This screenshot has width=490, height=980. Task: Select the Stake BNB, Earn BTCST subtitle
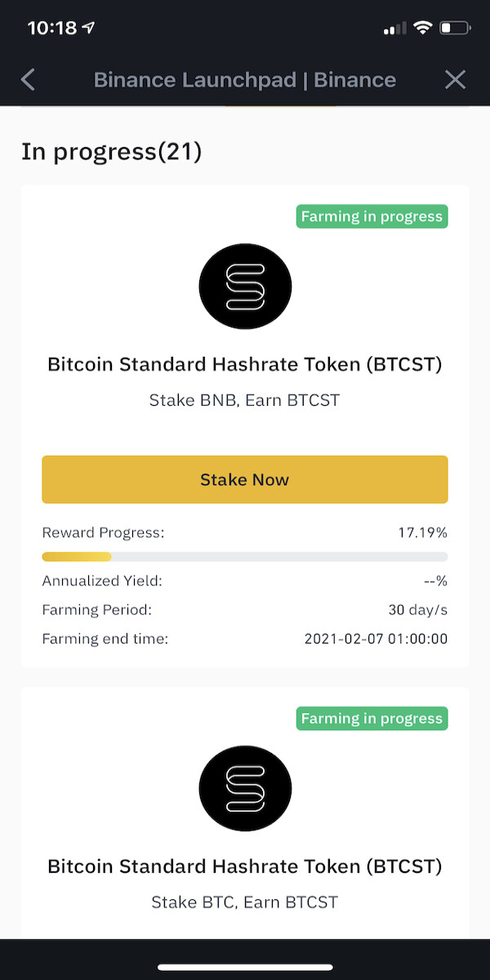click(x=245, y=401)
